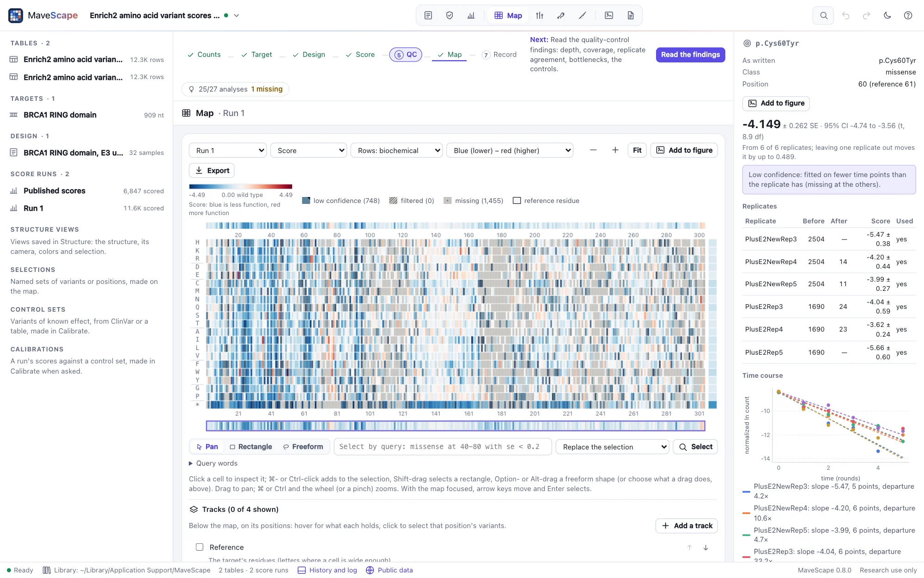Open the Score value dropdown

point(309,150)
